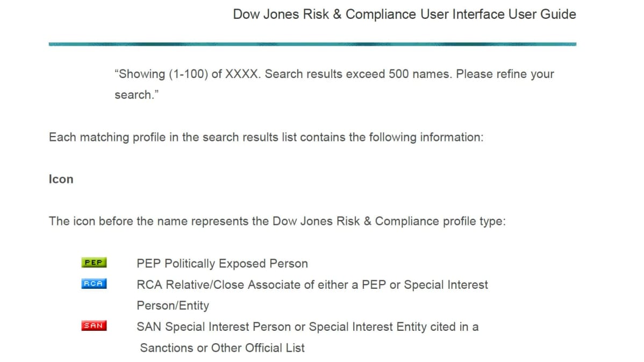Click the teal horizontal divider line
Image resolution: width=644 pixels, height=362 pixels.
[x=312, y=44]
